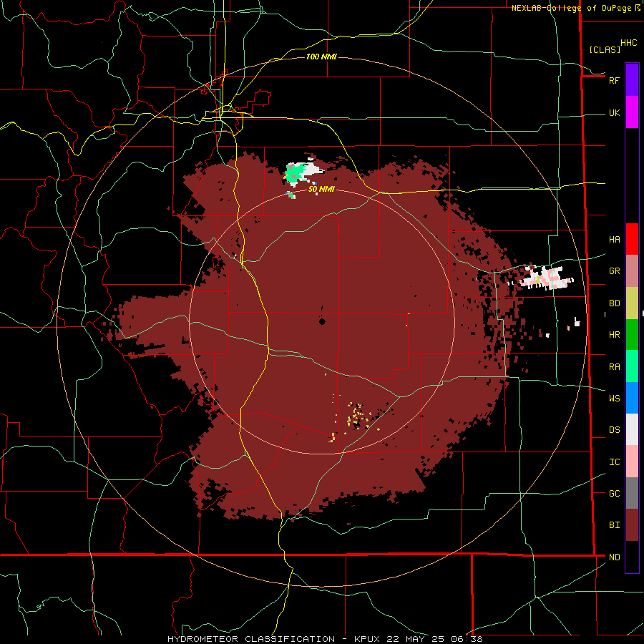This screenshot has height=644, width=644.
Task: Click the IC legend label
Action: point(614,462)
